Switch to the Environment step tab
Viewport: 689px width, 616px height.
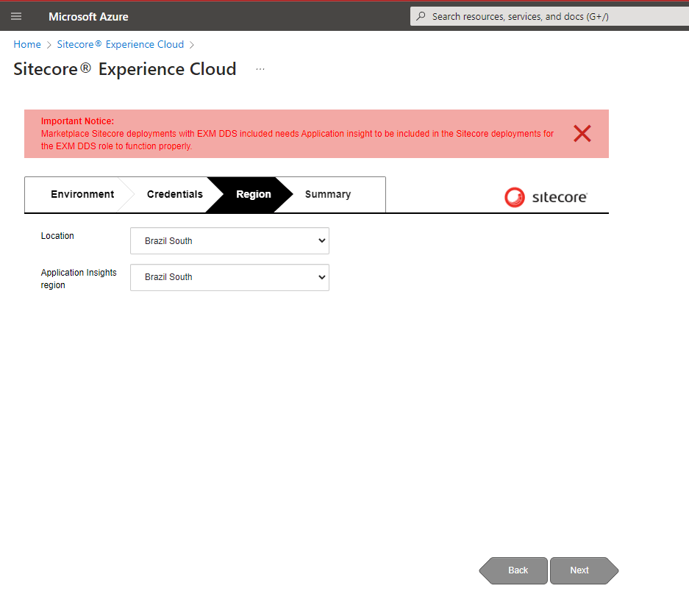(82, 195)
